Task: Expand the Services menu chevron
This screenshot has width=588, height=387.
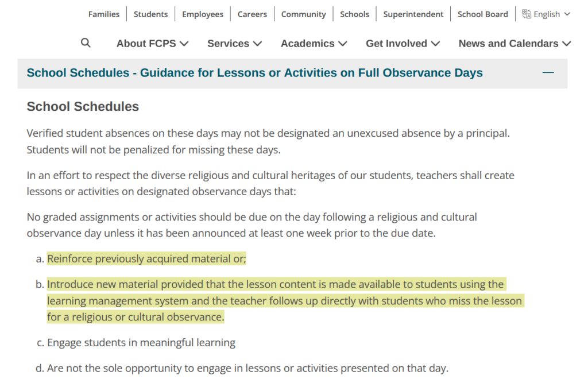Action: tap(257, 43)
